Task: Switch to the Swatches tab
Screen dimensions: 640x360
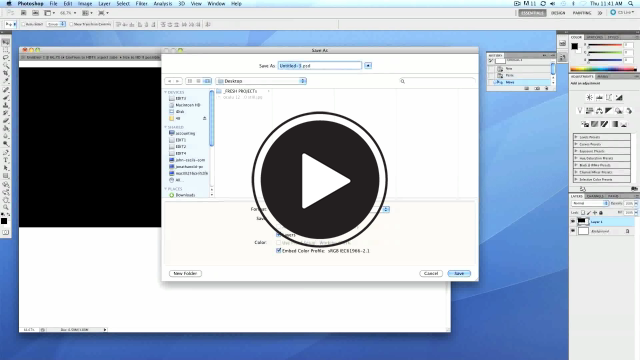Action: pyautogui.click(x=595, y=37)
